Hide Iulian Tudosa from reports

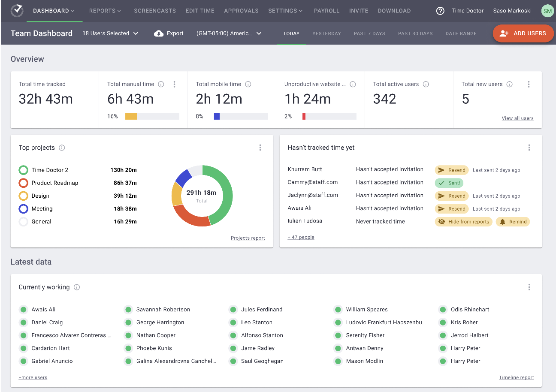coord(463,222)
